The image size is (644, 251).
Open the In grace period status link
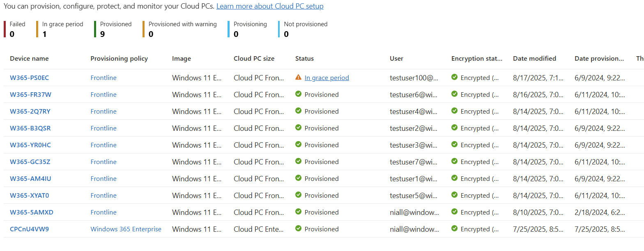coord(327,78)
